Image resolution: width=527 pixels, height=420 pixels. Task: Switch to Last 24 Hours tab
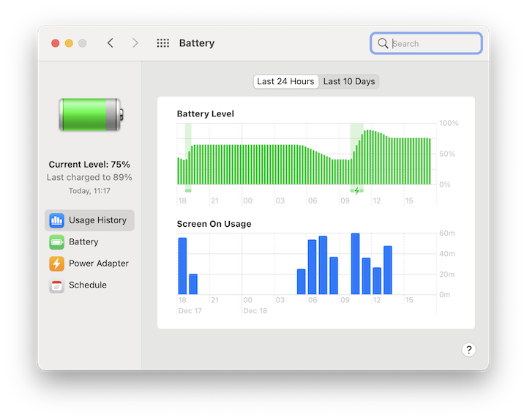pyautogui.click(x=285, y=82)
